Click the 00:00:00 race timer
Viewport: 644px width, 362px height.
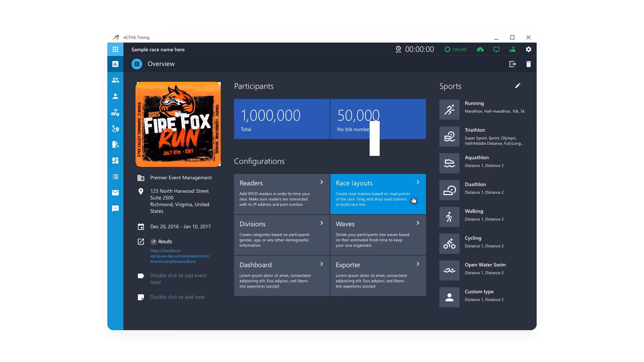[x=420, y=49]
